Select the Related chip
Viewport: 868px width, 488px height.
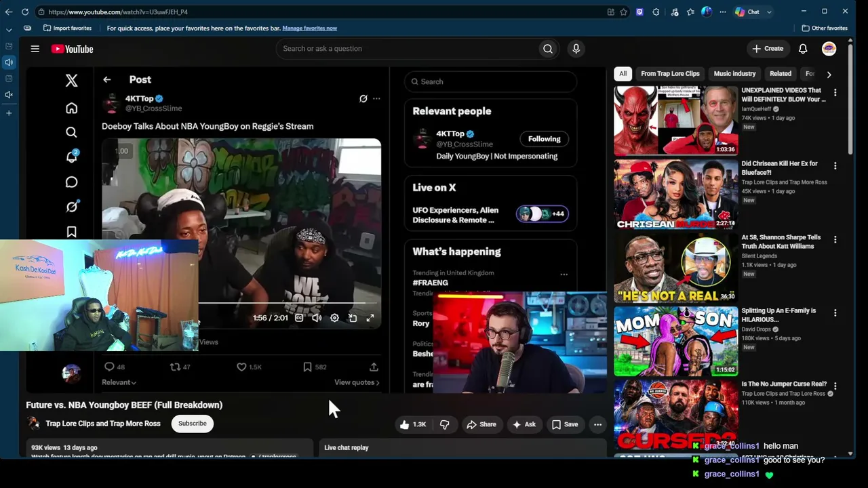[x=781, y=74]
